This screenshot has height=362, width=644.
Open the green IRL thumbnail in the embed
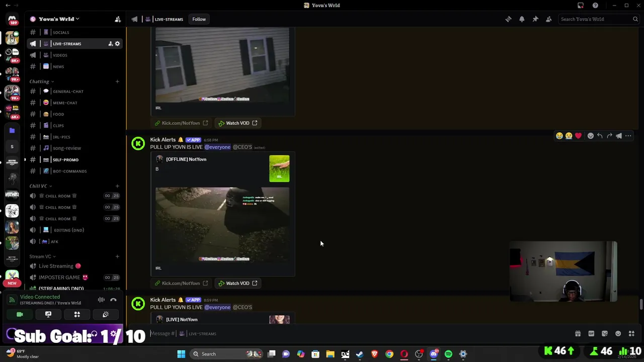tap(279, 168)
